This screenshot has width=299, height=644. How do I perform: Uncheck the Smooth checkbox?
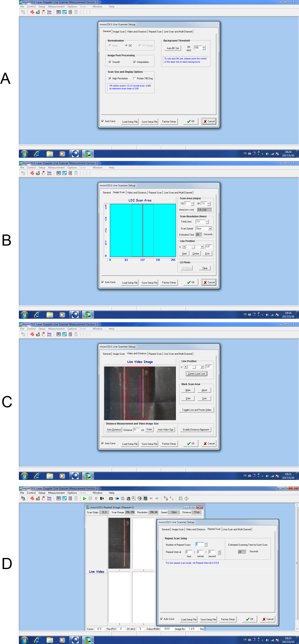pyautogui.click(x=110, y=62)
